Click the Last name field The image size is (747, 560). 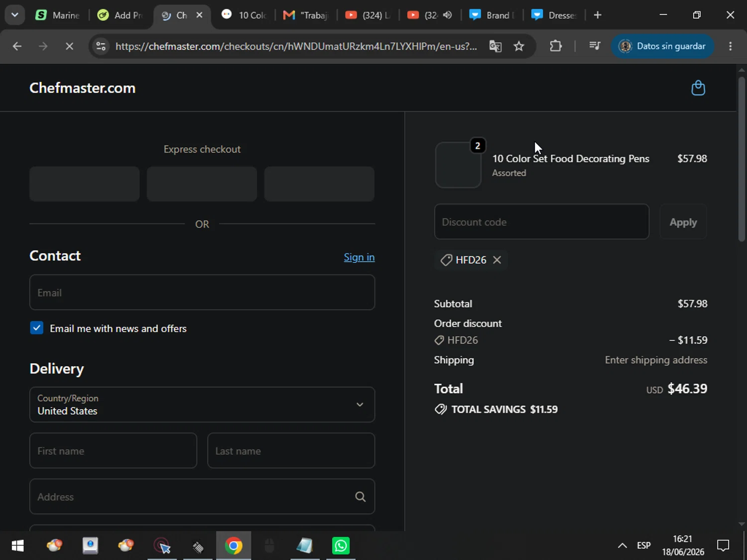pyautogui.click(x=291, y=451)
